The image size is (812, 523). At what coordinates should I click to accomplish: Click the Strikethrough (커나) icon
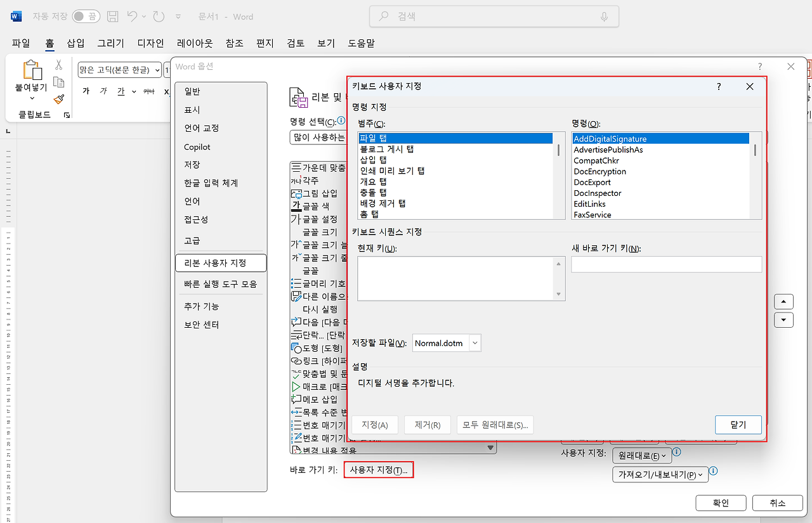pos(149,91)
